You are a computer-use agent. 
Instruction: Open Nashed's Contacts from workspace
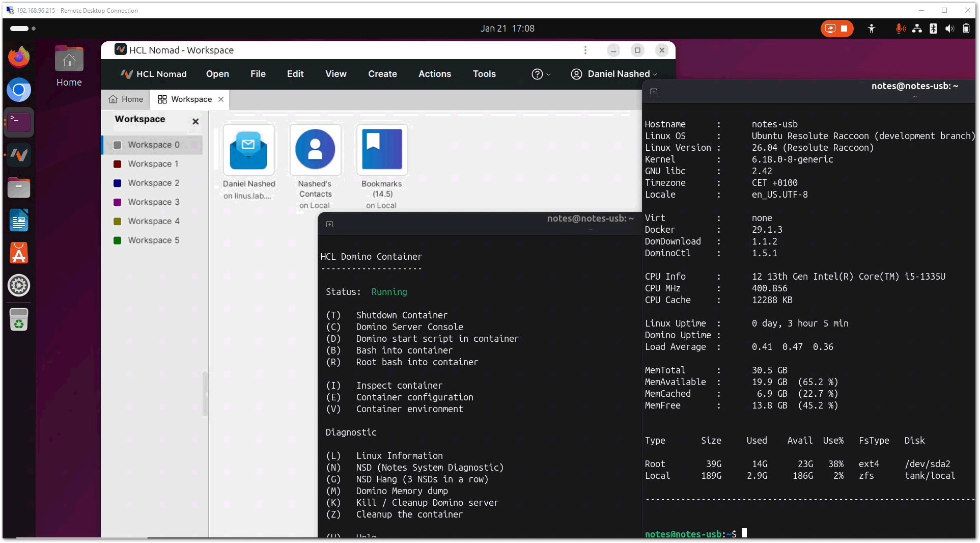(x=315, y=150)
